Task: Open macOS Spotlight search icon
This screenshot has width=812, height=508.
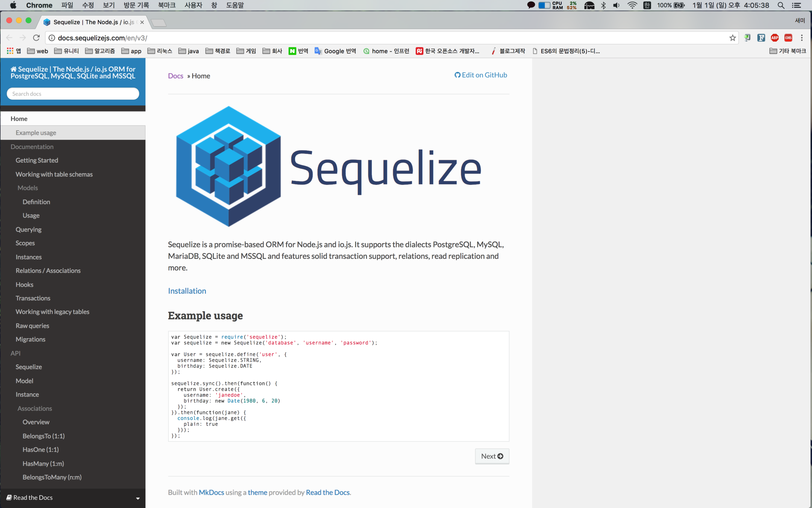Action: (781, 5)
